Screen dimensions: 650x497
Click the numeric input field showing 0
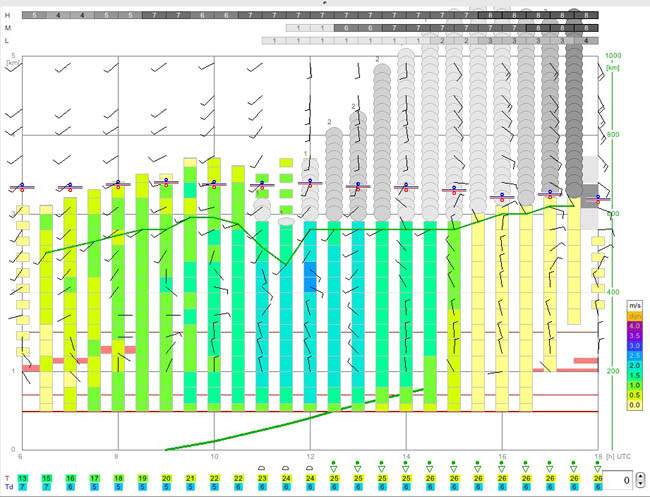[x=621, y=481]
